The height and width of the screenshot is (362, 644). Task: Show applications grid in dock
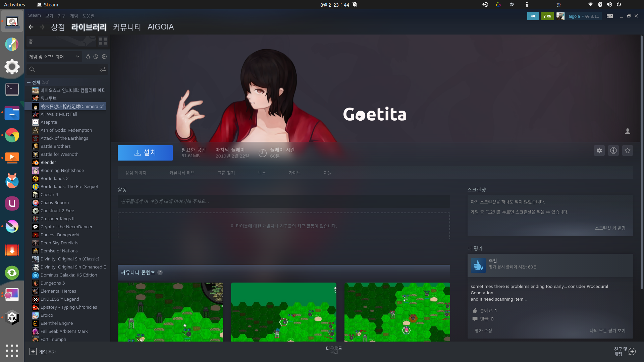coord(12,351)
